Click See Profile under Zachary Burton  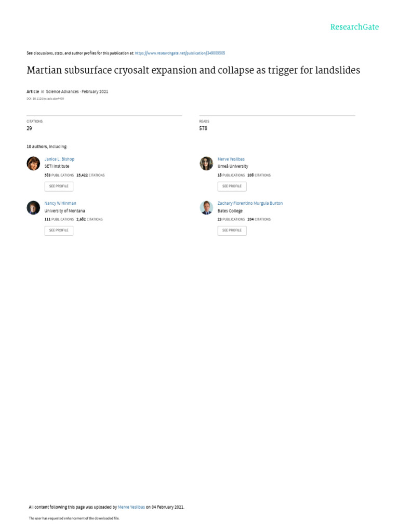pyautogui.click(x=232, y=230)
